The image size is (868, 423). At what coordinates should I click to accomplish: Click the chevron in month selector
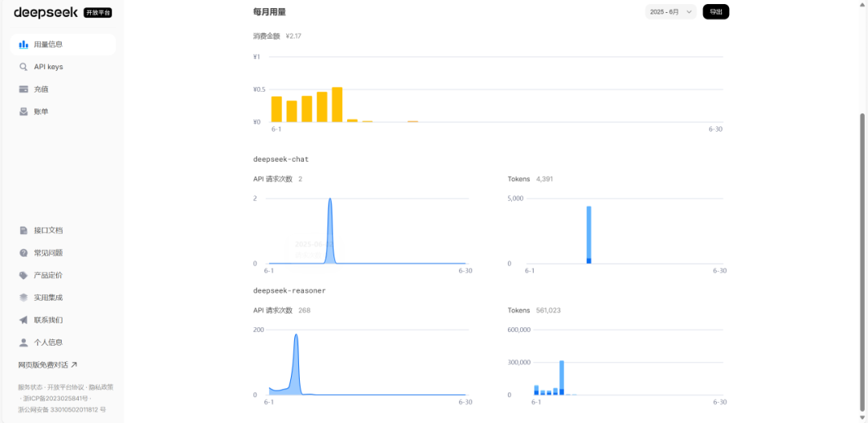tap(689, 11)
